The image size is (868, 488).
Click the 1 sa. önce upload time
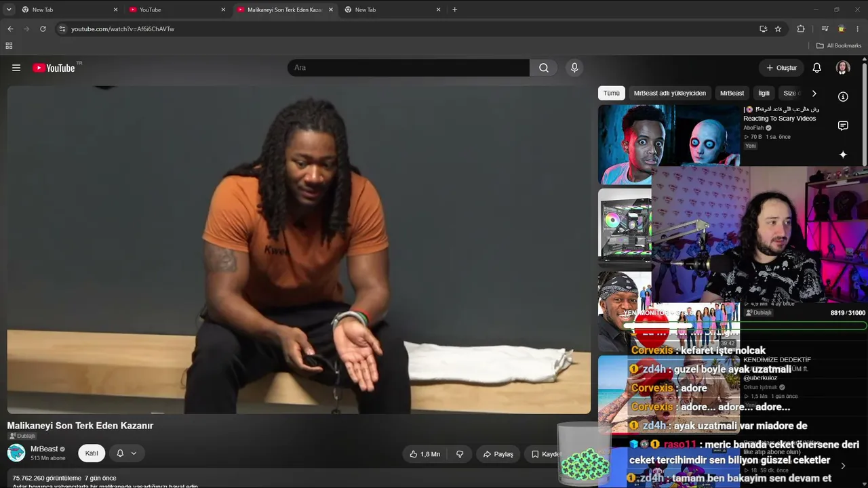point(778,137)
